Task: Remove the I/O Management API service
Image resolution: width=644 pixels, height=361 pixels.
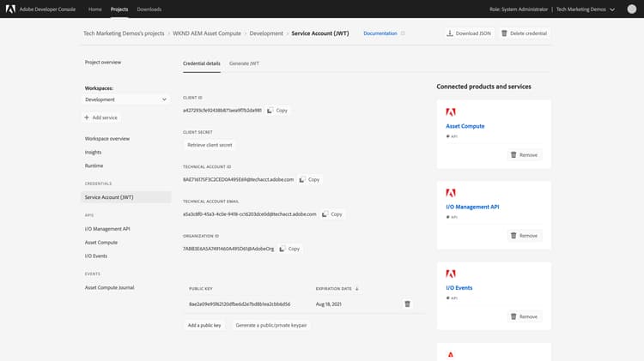Action: point(524,236)
